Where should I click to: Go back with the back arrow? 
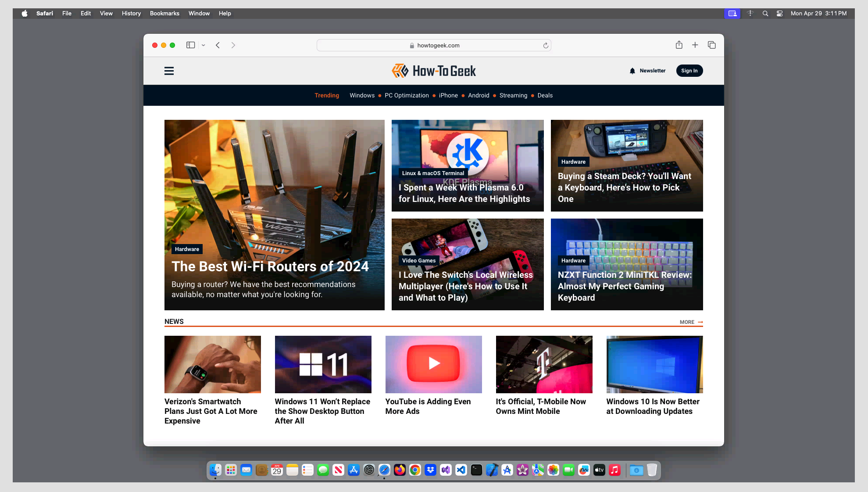218,45
